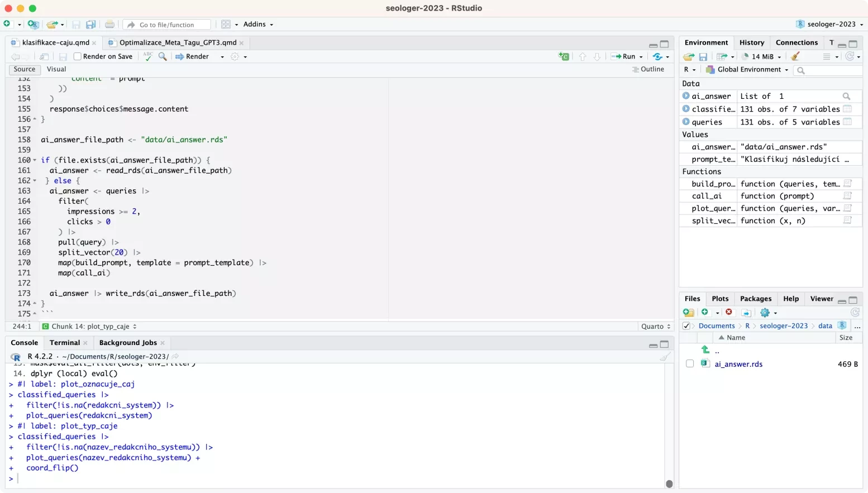Toggle the document Outline
The width and height of the screenshot is (868, 493).
648,69
